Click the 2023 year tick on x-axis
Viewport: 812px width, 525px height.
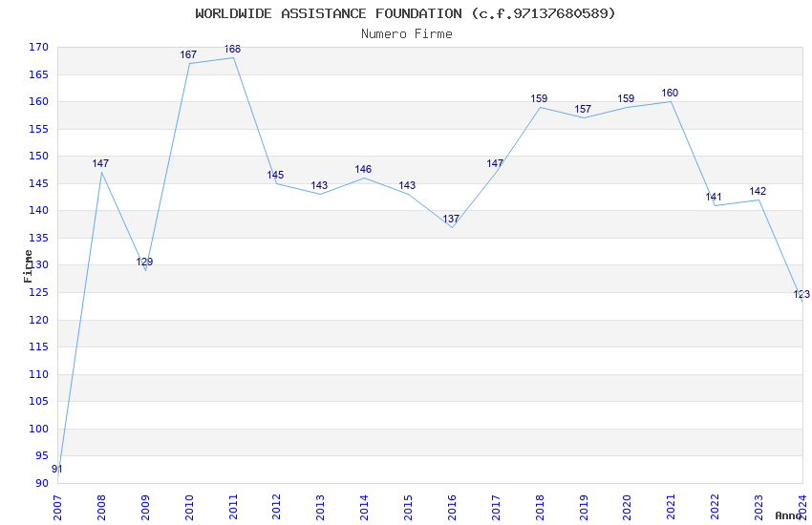pos(759,508)
